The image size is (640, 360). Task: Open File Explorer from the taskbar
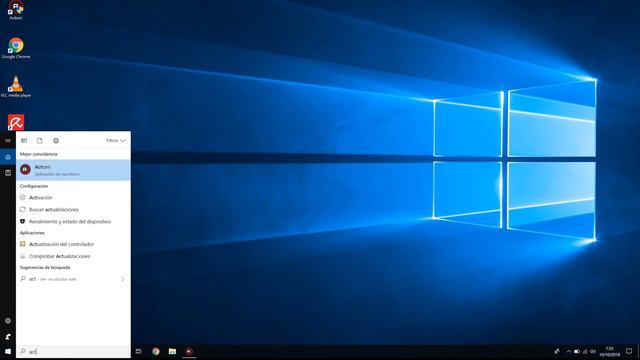(x=172, y=351)
